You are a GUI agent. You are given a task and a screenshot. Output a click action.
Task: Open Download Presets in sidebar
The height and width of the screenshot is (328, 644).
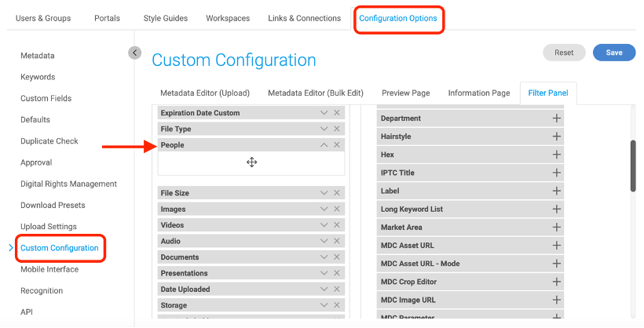point(53,205)
